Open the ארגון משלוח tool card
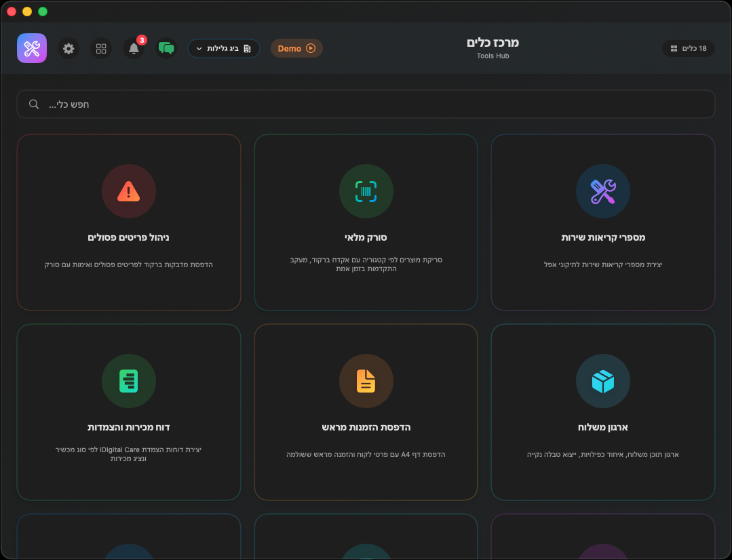The width and height of the screenshot is (732, 560). coord(602,412)
